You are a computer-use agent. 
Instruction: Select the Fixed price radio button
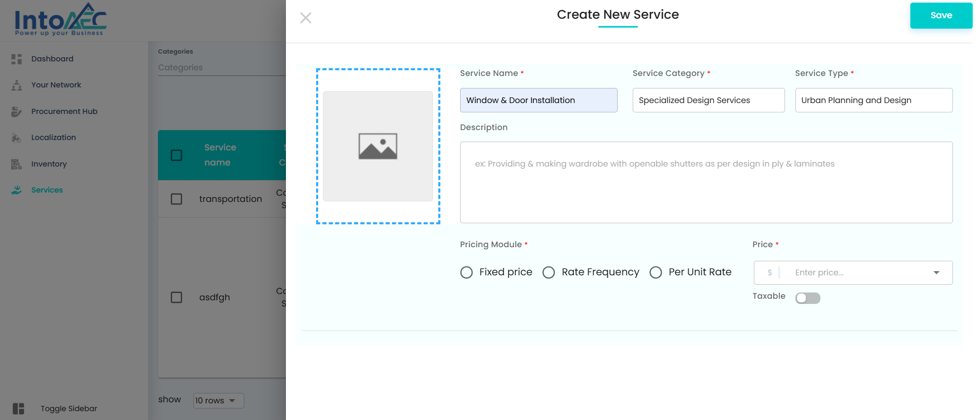point(466,273)
